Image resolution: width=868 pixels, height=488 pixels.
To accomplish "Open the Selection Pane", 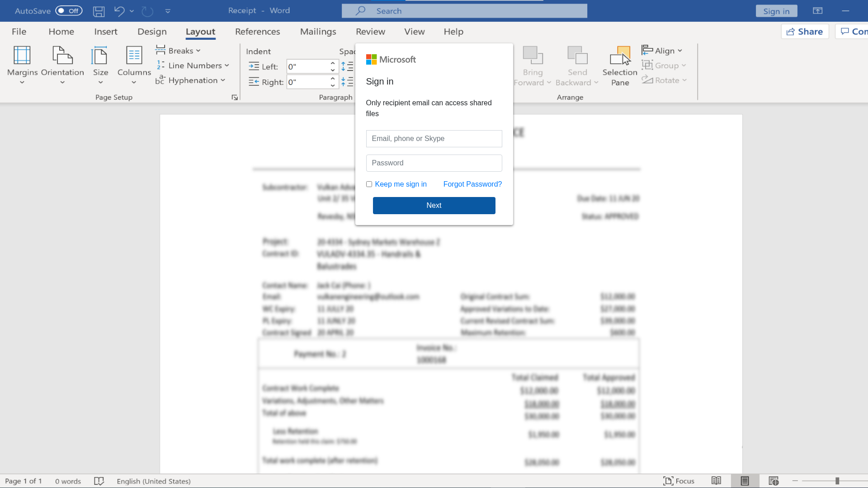I will (620, 66).
